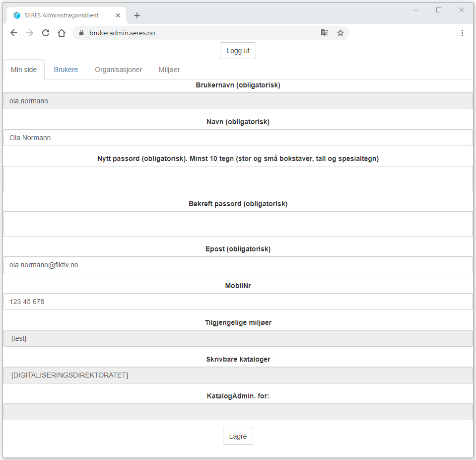Viewport: 476px width, 460px height.
Task: Open a new tab with plus icon
Action: click(x=137, y=15)
